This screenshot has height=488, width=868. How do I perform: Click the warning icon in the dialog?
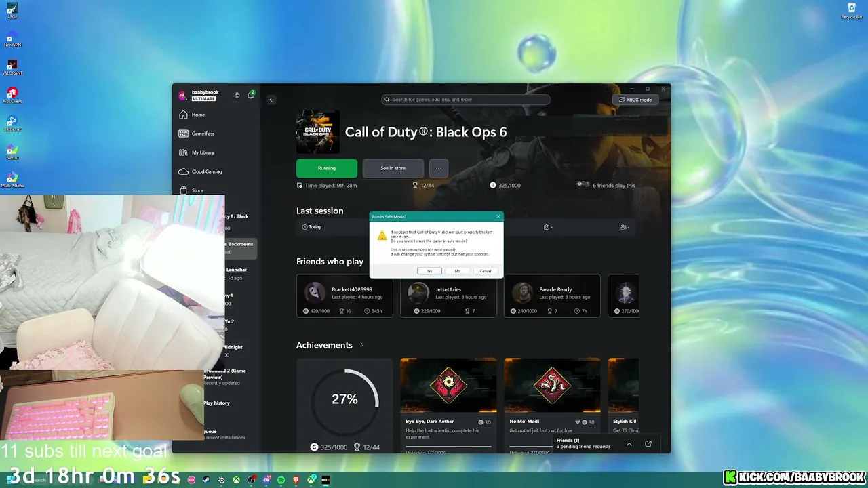pyautogui.click(x=382, y=236)
